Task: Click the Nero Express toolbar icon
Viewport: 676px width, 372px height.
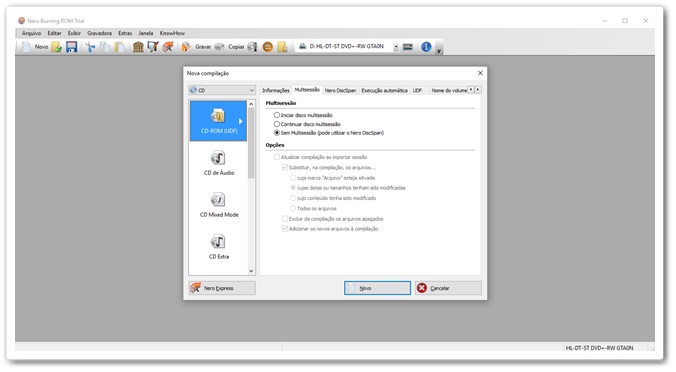Action: click(168, 47)
